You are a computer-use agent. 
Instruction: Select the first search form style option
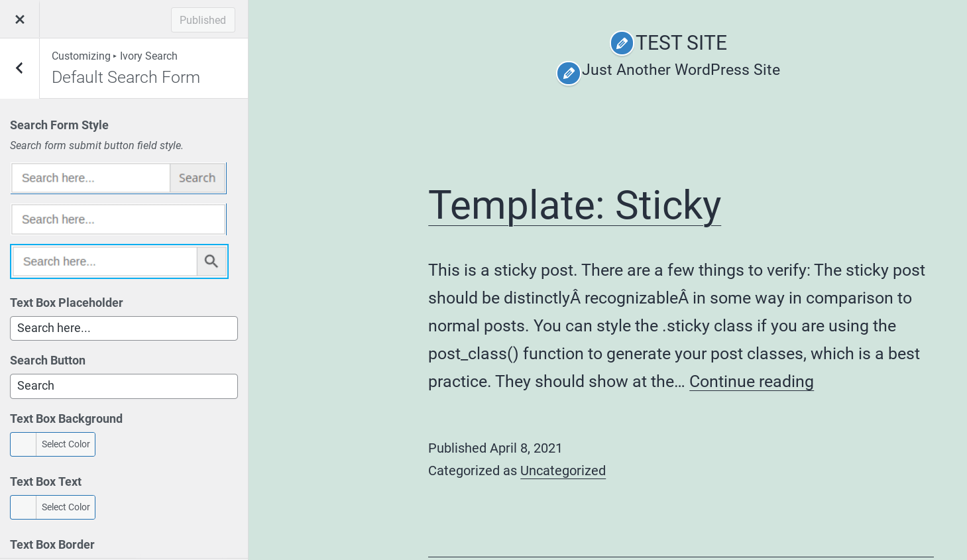[x=91, y=178]
